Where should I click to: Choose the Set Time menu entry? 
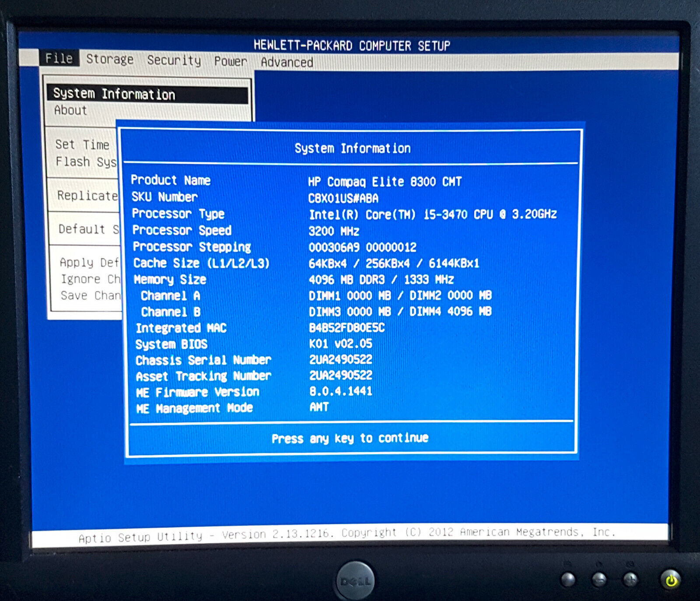pyautogui.click(x=82, y=144)
